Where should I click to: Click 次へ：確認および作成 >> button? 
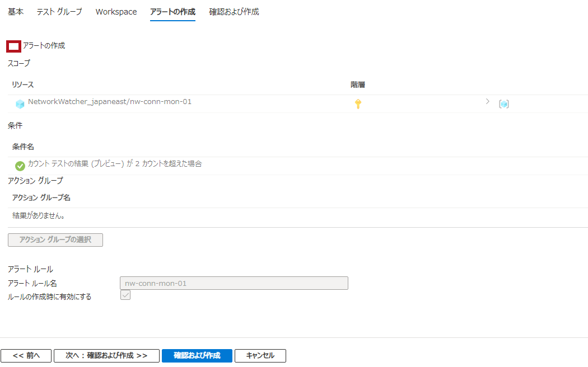click(106, 356)
